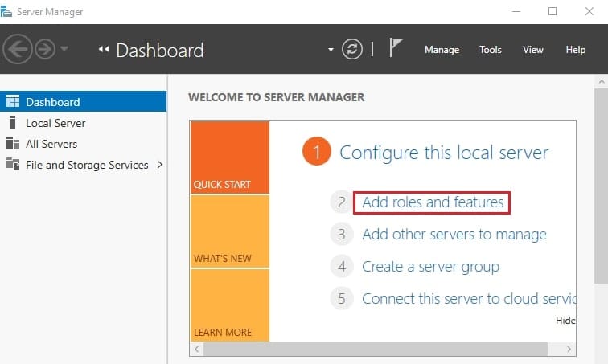608x364 pixels.
Task: Click the Local Server icon
Action: tap(12, 122)
